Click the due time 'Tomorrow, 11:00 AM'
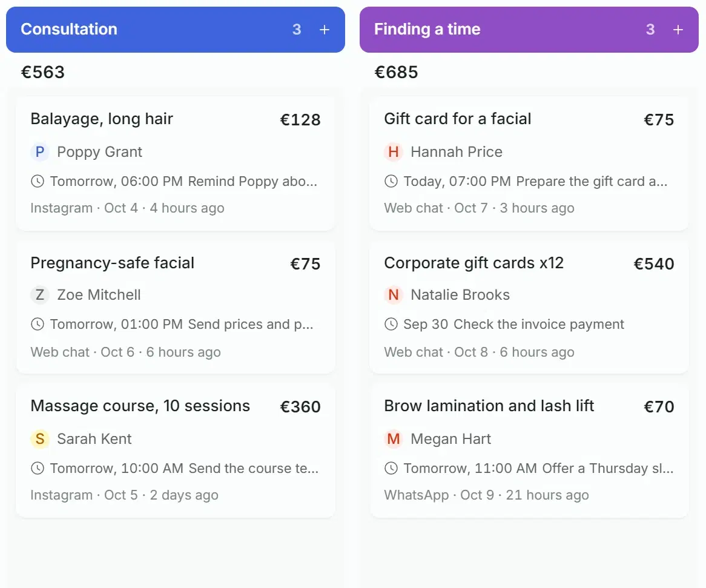The height and width of the screenshot is (588, 706). click(x=470, y=468)
